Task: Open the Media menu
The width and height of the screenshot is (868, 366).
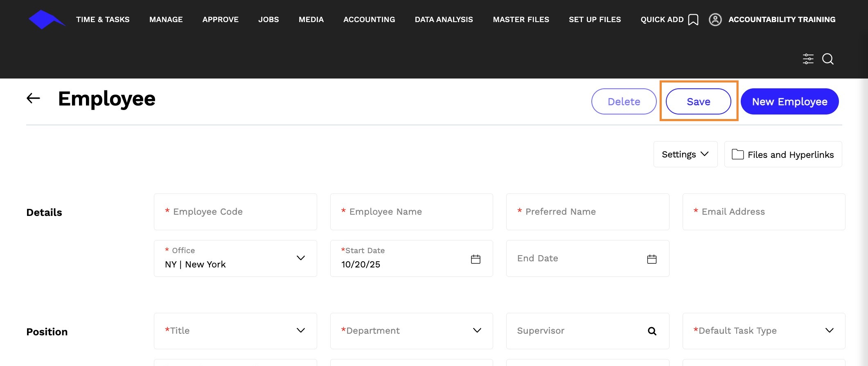Action: (x=311, y=20)
